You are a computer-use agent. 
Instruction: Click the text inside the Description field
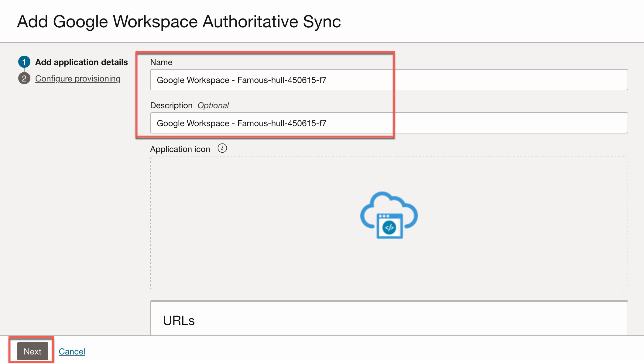(x=241, y=123)
